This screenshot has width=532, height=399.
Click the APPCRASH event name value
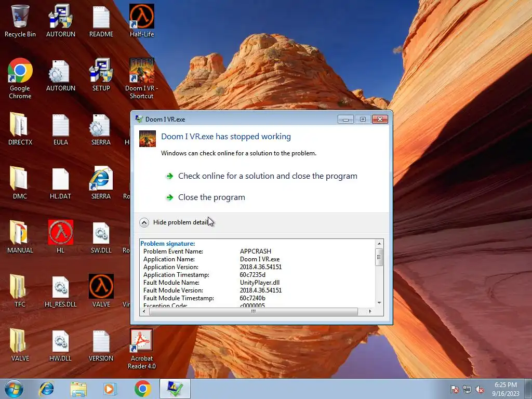pos(256,251)
